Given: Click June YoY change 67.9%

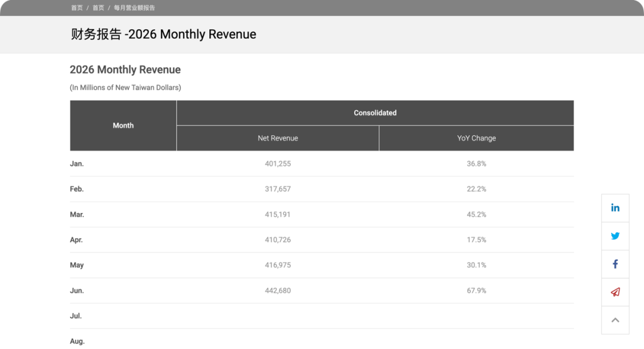Looking at the screenshot, I should [476, 291].
